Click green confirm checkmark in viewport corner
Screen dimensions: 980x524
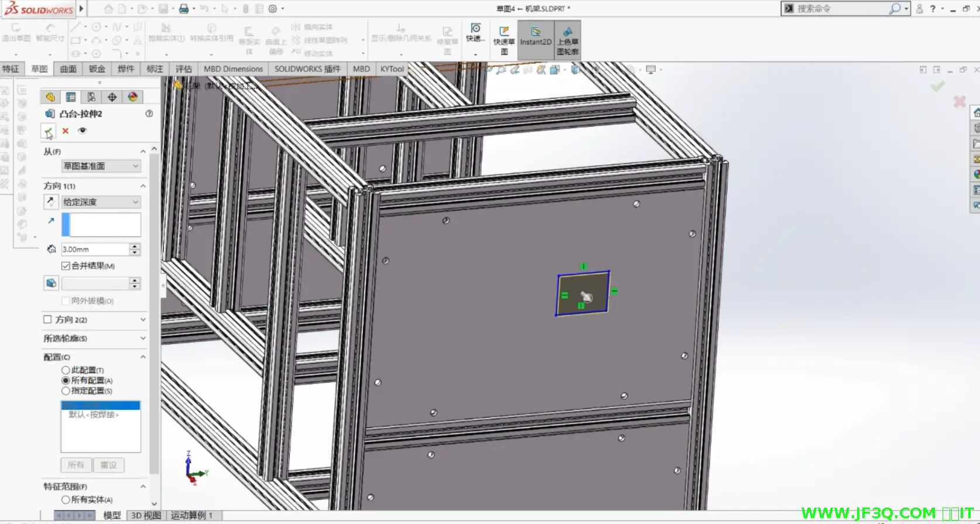[937, 87]
